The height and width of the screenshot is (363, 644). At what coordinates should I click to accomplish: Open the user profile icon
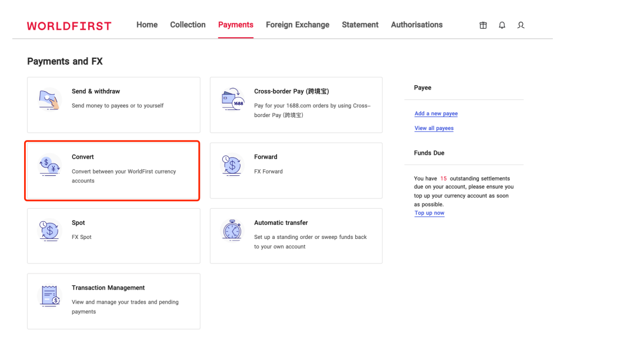tap(520, 25)
